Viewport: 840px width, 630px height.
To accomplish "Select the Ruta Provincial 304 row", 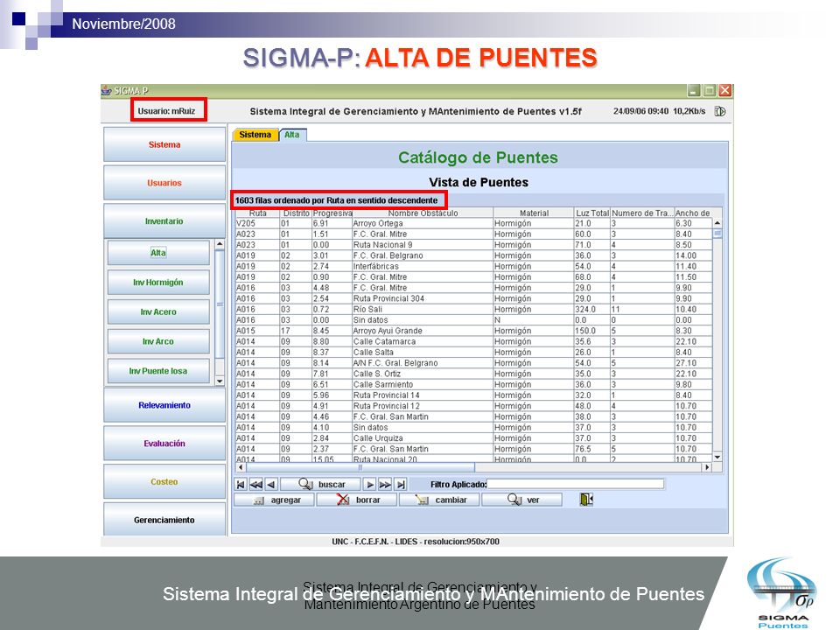I will [x=474, y=298].
